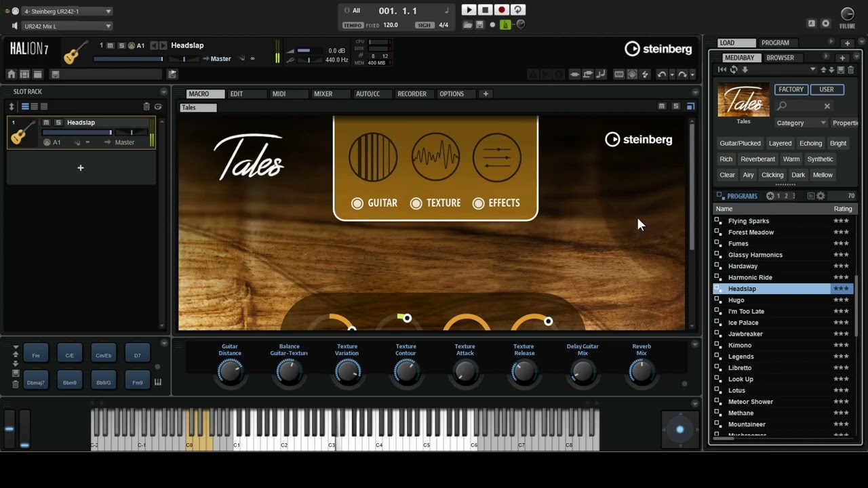The height and width of the screenshot is (488, 868).
Task: Click the Texture Attack knob
Action: coord(465,372)
